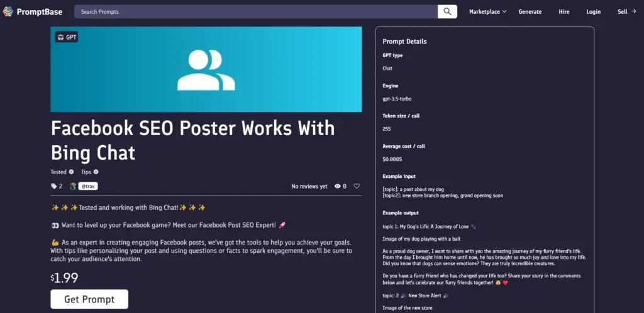Click the seller avatar next to @trav
644x313 pixels.
(x=73, y=186)
